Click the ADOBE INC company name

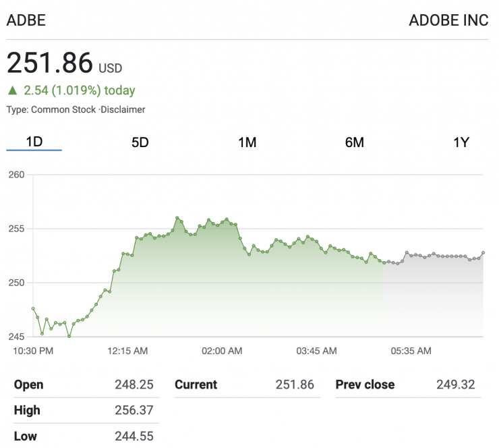[x=448, y=20]
